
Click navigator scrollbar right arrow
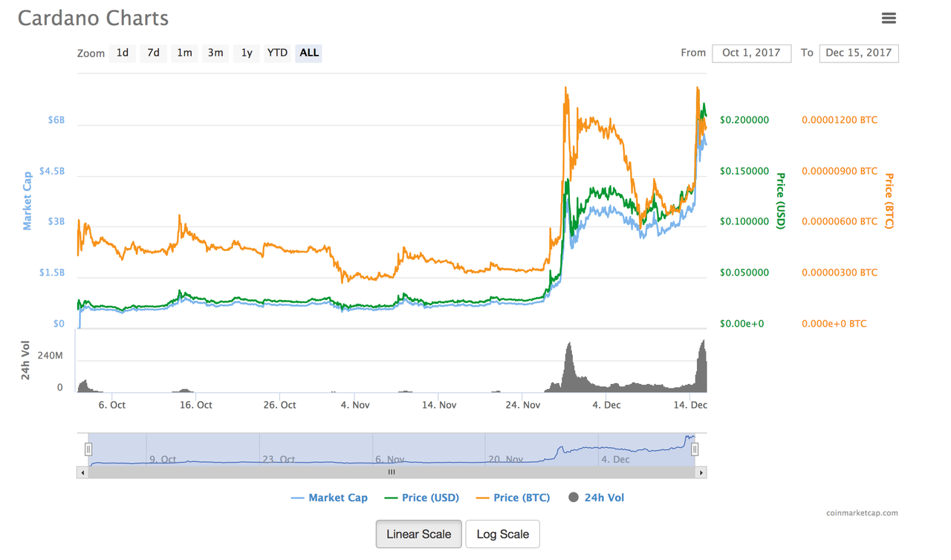(701, 472)
